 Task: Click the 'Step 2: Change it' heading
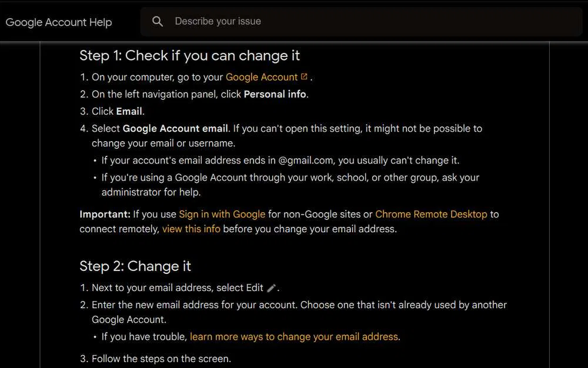135,266
